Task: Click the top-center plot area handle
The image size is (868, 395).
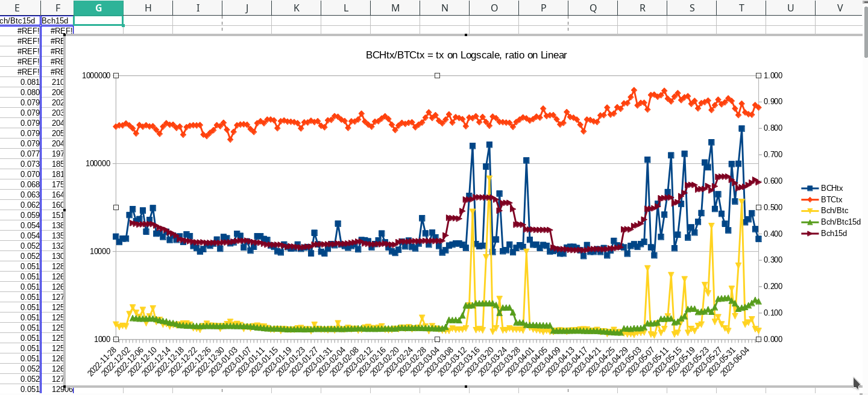Action: coord(438,75)
